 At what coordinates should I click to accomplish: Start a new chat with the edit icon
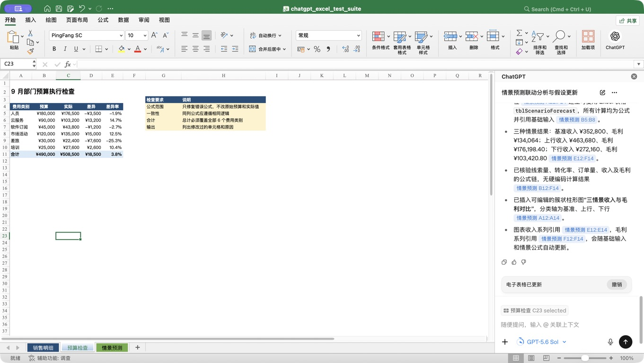(602, 93)
